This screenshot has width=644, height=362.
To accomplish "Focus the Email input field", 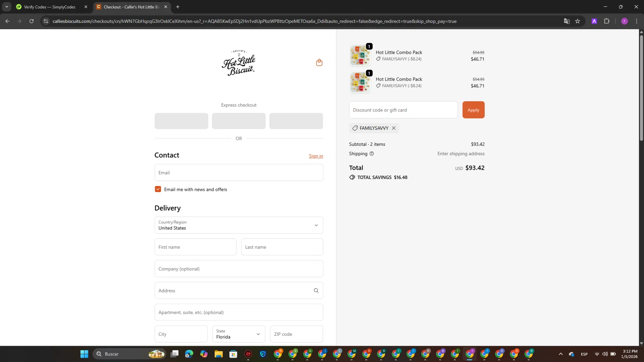I will [239, 172].
